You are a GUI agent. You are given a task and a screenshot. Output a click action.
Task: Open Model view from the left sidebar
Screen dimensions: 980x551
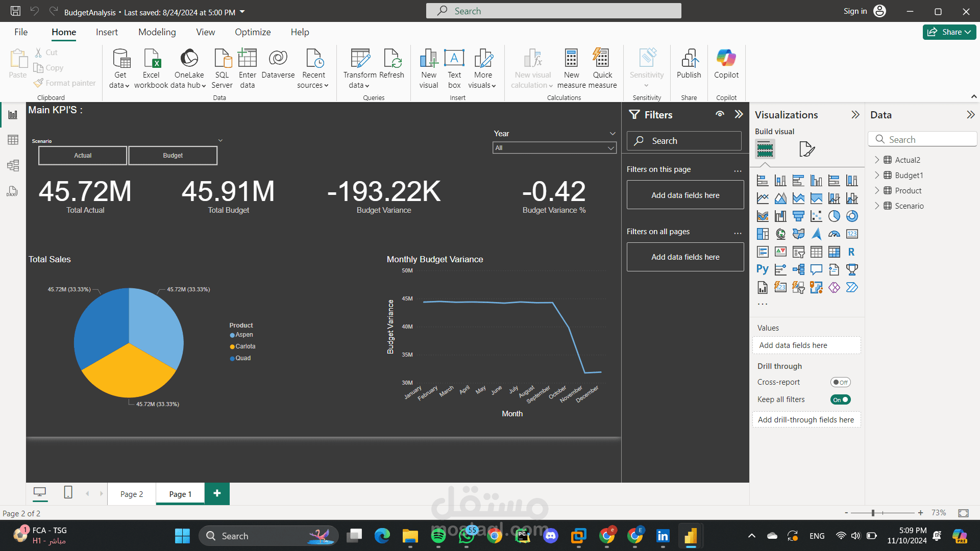coord(13,165)
